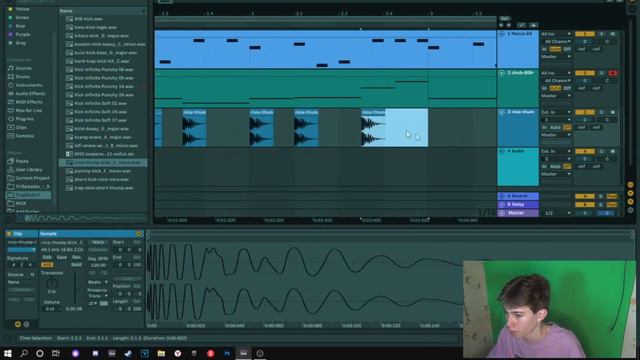This screenshot has height=360, width=640.
Task: Open Photoshop from the taskbar
Action: tap(227, 353)
